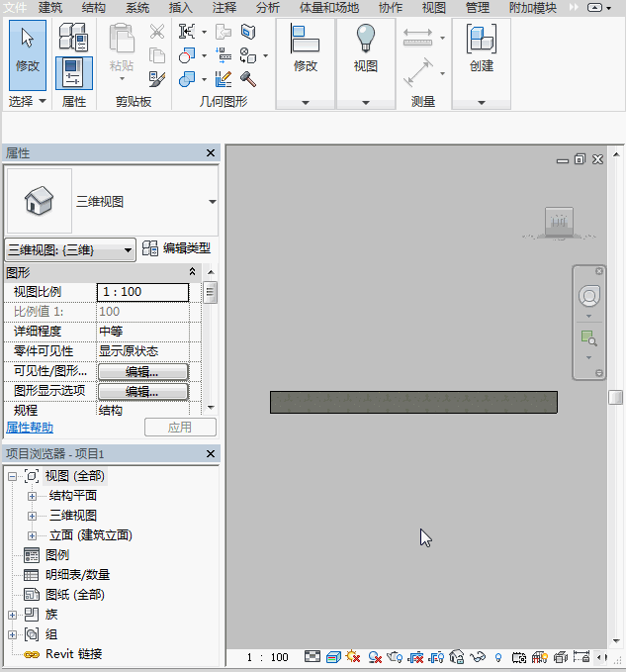Viewport: 626px width, 672px height.
Task: Click the zoom region navigation icon
Action: [x=589, y=338]
